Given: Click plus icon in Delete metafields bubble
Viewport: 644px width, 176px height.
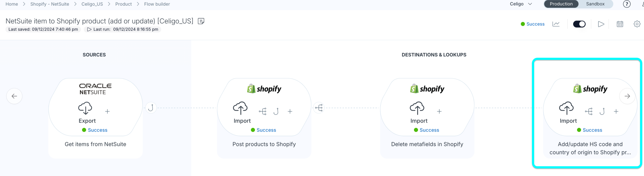Looking at the screenshot, I should [439, 111].
